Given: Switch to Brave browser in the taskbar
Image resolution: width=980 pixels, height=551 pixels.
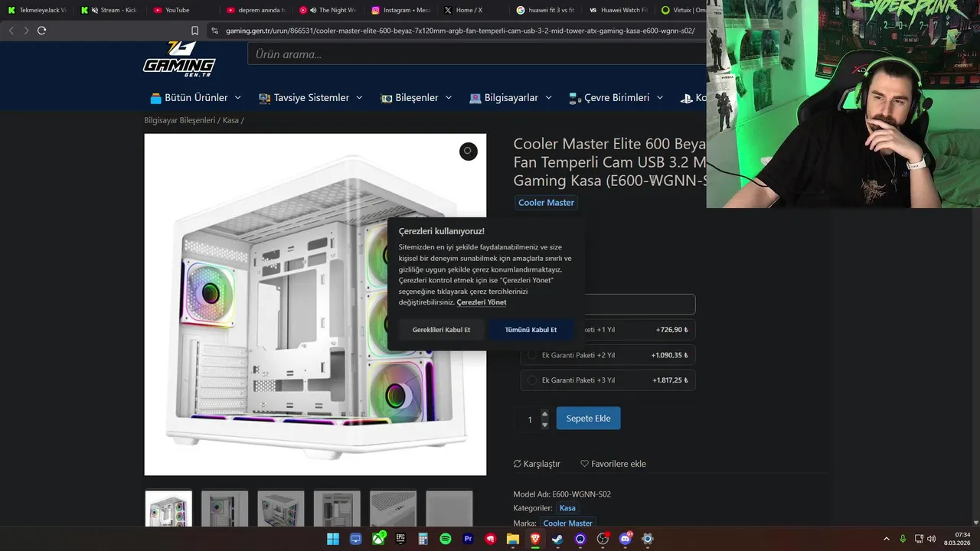Looking at the screenshot, I should point(535,539).
